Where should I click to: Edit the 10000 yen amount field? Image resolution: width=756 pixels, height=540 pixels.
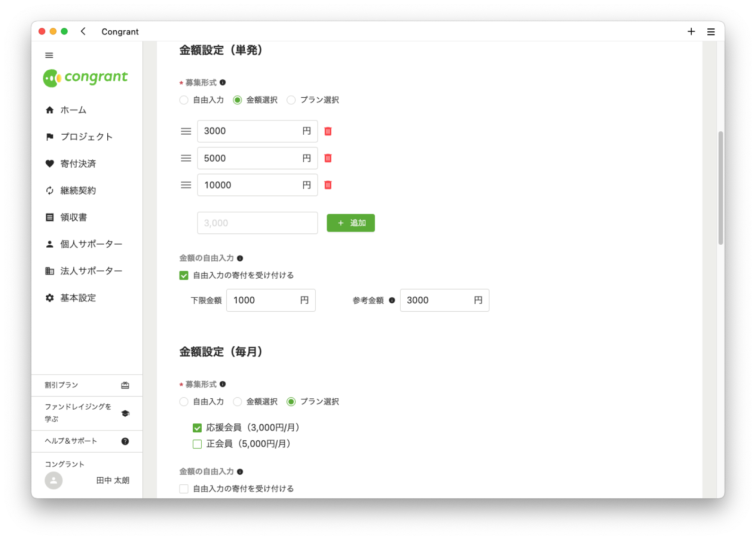258,185
